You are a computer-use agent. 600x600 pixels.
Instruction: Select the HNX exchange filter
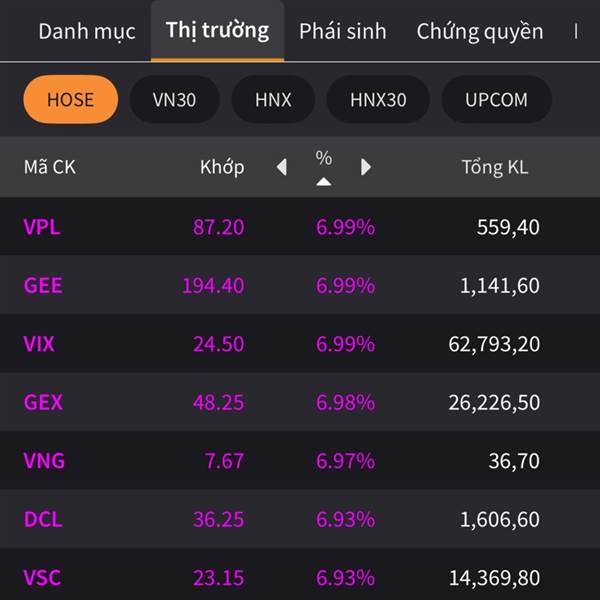click(273, 100)
